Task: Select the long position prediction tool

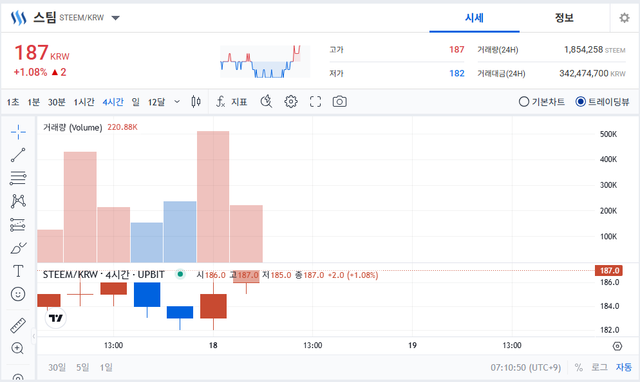Action: pyautogui.click(x=18, y=224)
